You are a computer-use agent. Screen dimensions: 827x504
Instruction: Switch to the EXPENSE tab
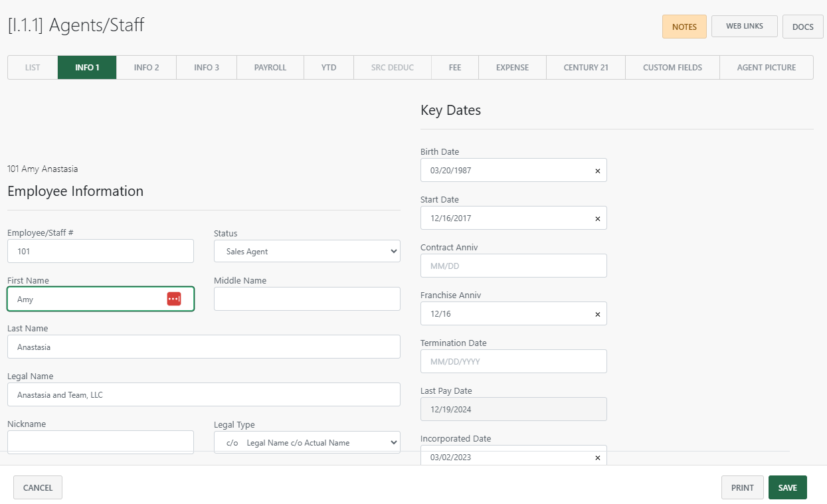511,67
